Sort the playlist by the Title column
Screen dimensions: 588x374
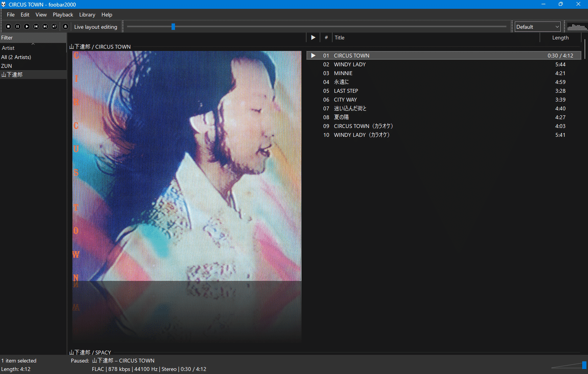click(436, 38)
